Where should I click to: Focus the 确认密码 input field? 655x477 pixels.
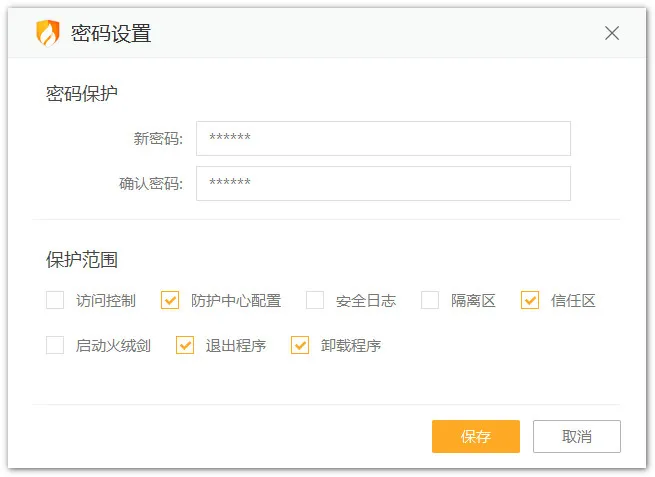[383, 183]
